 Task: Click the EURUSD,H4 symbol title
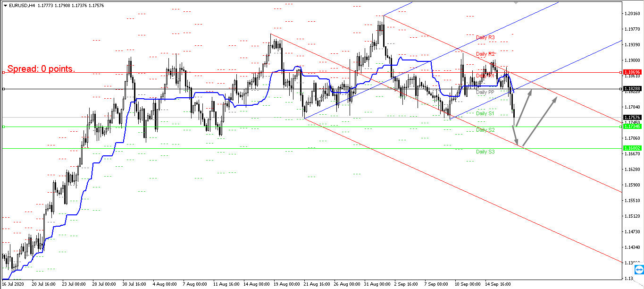(22, 6)
